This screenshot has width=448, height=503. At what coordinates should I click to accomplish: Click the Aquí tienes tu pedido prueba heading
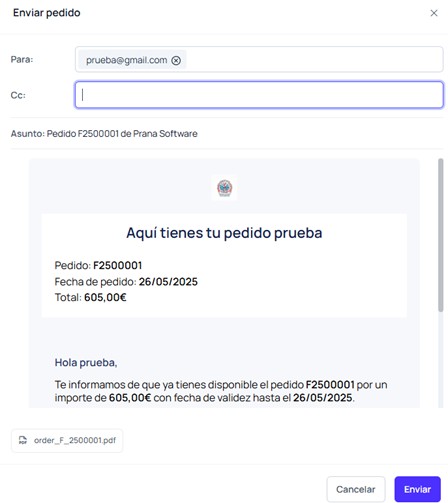[224, 233]
